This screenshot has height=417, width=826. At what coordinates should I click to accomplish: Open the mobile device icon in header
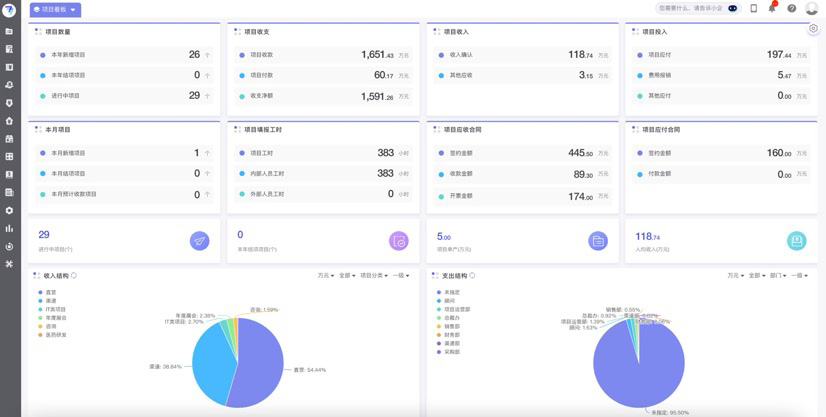pos(754,9)
